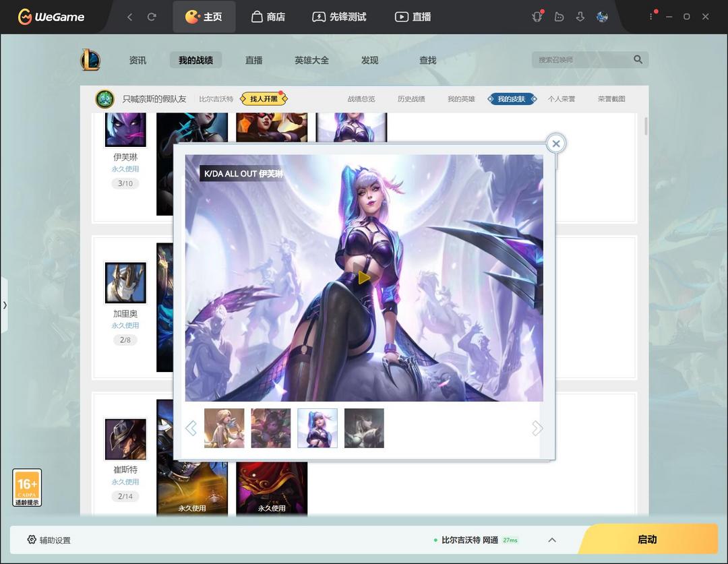Click the 伊芙琳 champion portrait
The width and height of the screenshot is (728, 564).
pyautogui.click(x=125, y=129)
